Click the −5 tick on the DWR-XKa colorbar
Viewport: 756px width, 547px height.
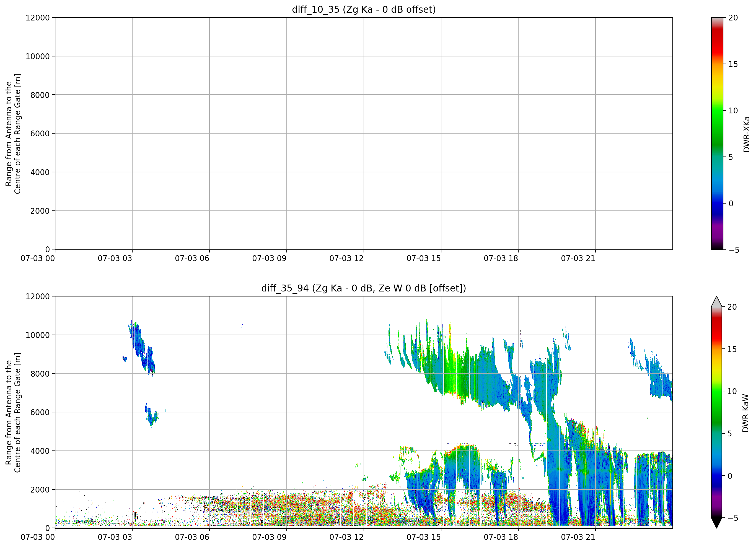[x=734, y=250]
